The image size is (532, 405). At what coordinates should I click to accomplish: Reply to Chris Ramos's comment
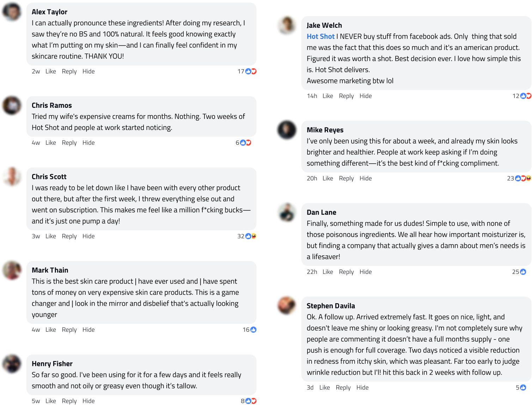(x=69, y=143)
